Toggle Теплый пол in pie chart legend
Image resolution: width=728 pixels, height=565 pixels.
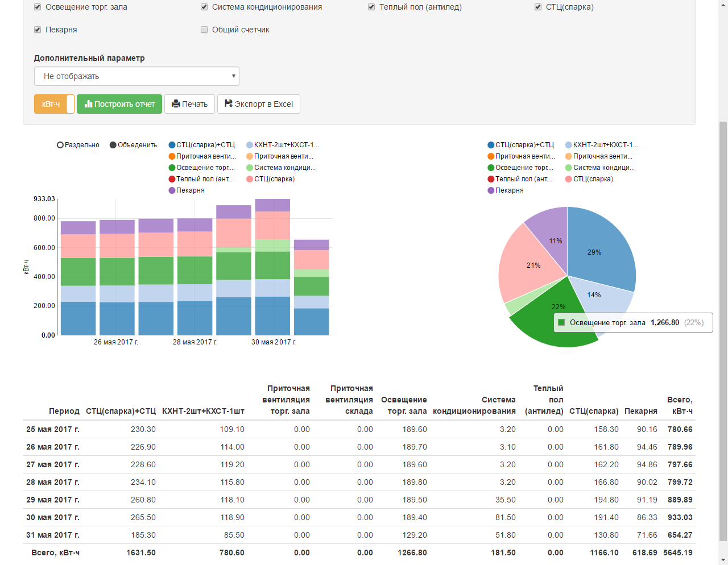click(520, 179)
